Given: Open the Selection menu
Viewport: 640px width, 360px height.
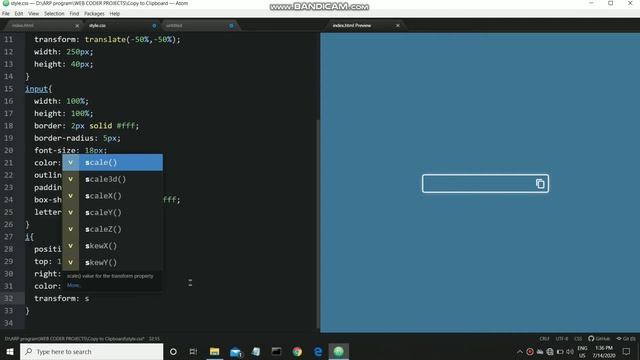Looking at the screenshot, I should point(54,13).
